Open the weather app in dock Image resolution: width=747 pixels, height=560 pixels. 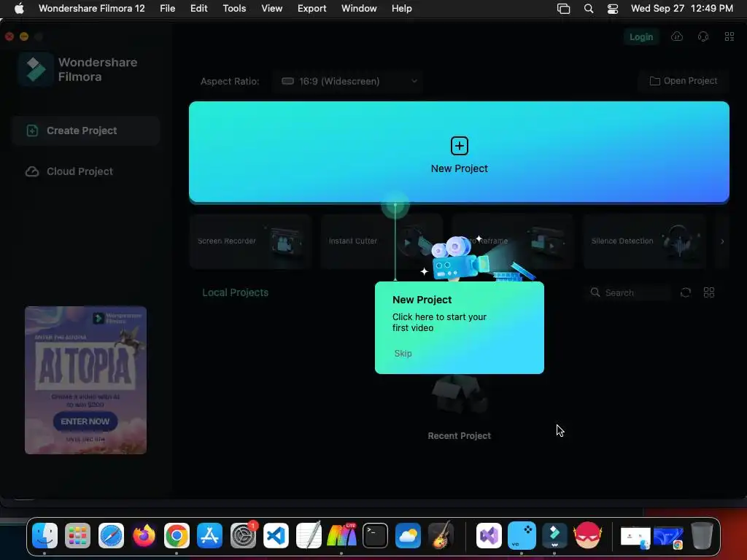(x=408, y=535)
